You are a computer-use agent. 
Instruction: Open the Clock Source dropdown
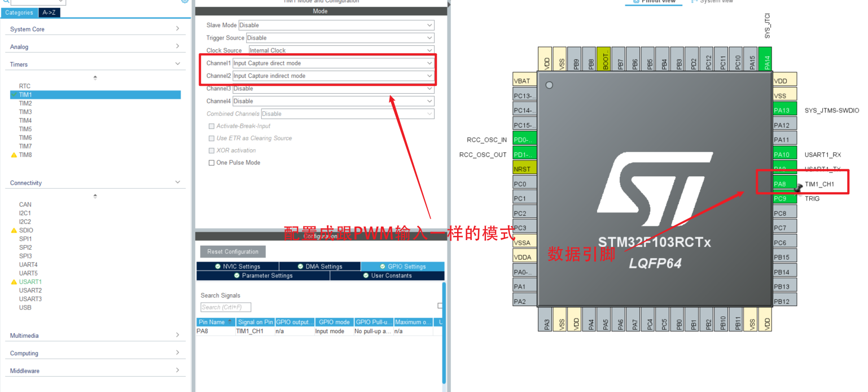pyautogui.click(x=341, y=50)
